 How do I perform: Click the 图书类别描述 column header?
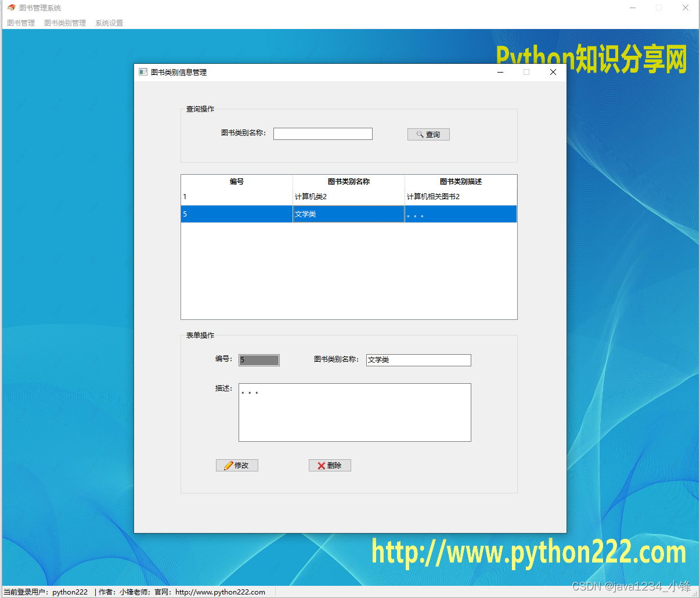click(460, 181)
